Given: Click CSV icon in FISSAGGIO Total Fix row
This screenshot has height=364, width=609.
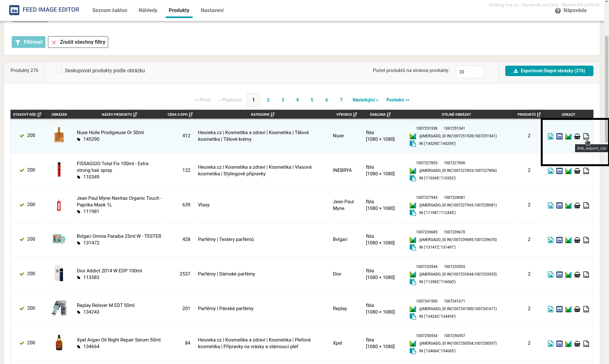Looking at the screenshot, I should click(586, 171).
